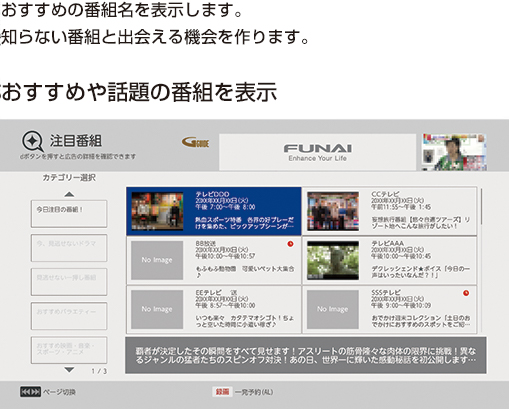Click the red recording mark on BB放送
The width and height of the screenshot is (509, 409).
click(290, 244)
